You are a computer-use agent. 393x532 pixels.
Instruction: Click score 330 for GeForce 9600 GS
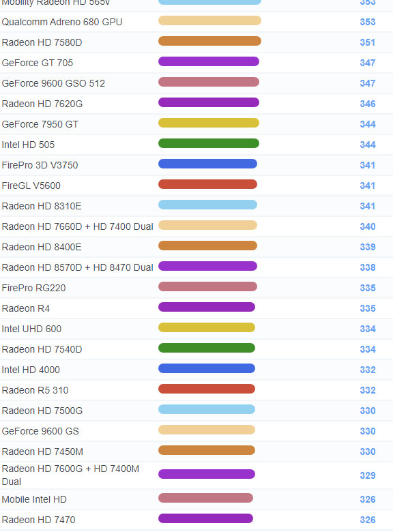368,431
